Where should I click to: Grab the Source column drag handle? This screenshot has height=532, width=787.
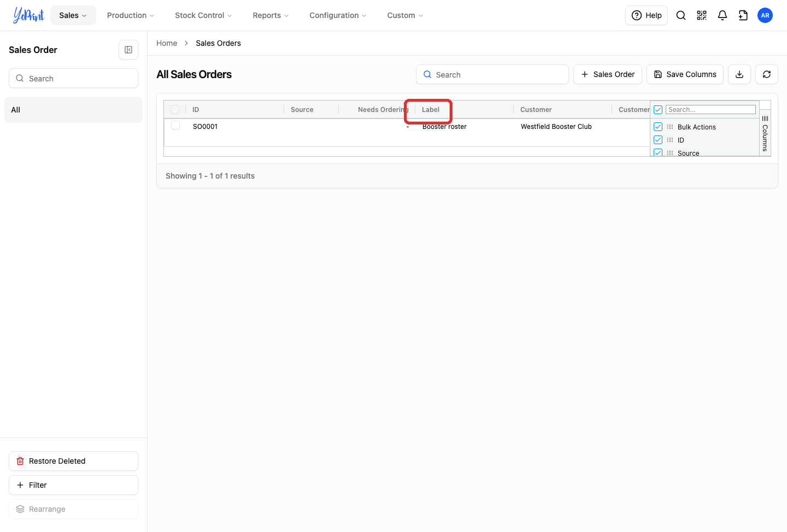click(670, 153)
